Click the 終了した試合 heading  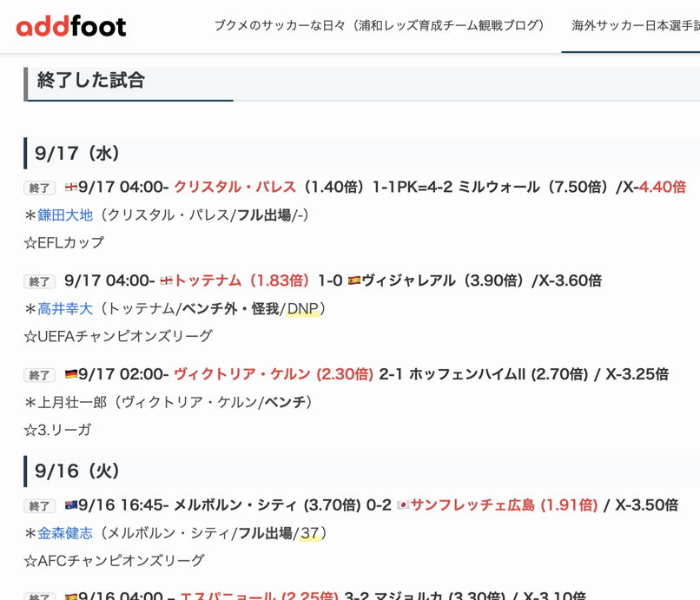pos(91,81)
